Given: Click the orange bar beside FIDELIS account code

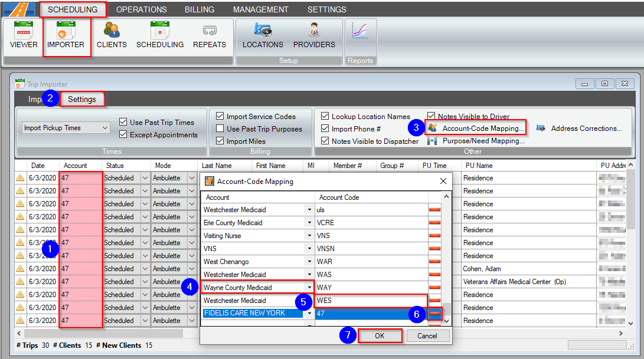Looking at the screenshot, I should coord(434,314).
